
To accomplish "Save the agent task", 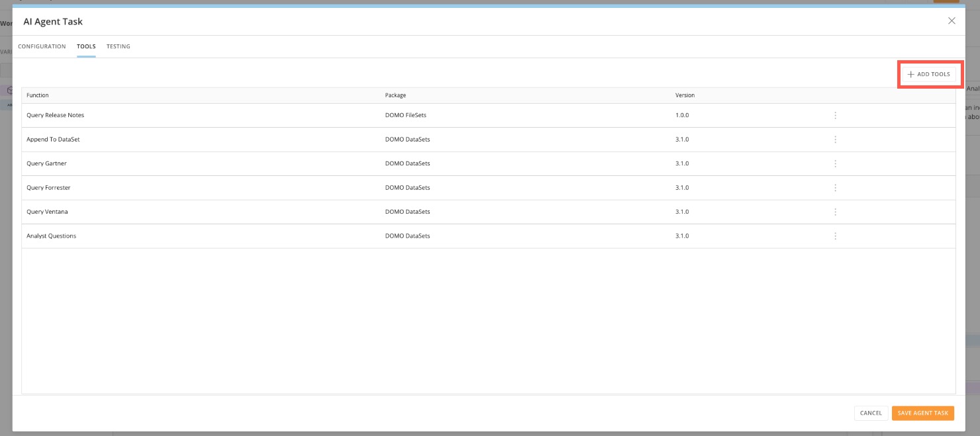I will (923, 413).
